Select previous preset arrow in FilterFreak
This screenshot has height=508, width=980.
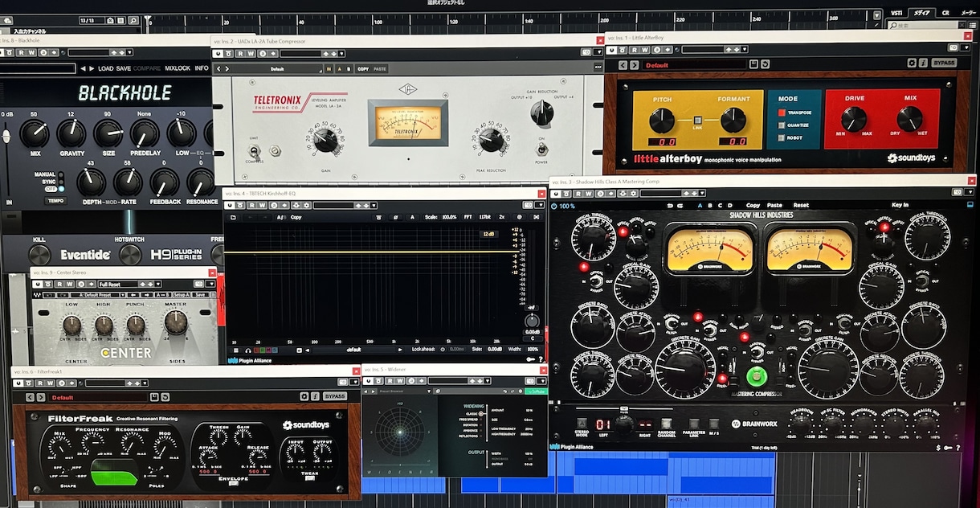click(x=30, y=397)
